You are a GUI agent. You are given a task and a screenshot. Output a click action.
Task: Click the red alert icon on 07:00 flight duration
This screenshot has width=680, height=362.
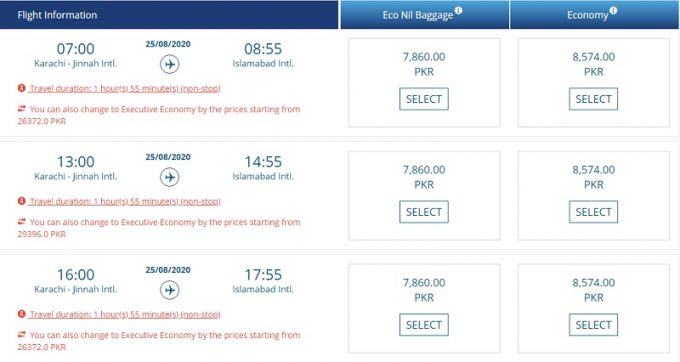pos(22,88)
